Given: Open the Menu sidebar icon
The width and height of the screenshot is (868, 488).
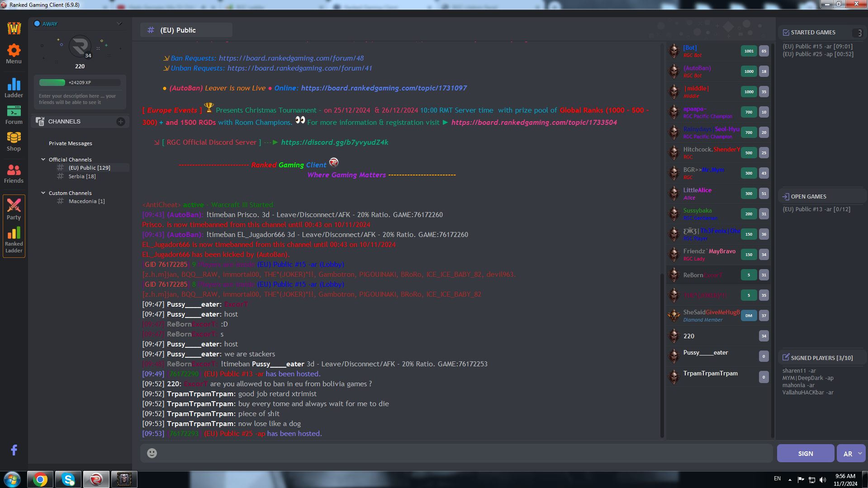Looking at the screenshot, I should tap(14, 53).
